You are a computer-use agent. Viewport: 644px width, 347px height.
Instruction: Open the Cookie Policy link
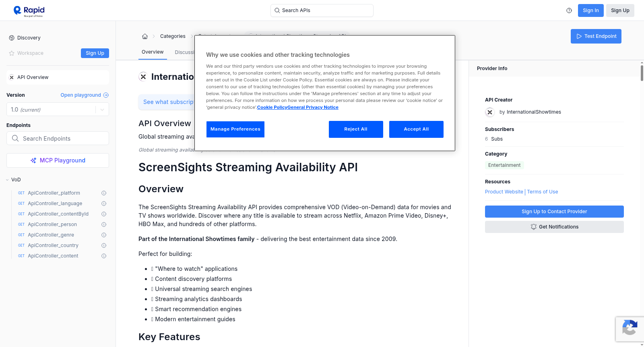[272, 107]
